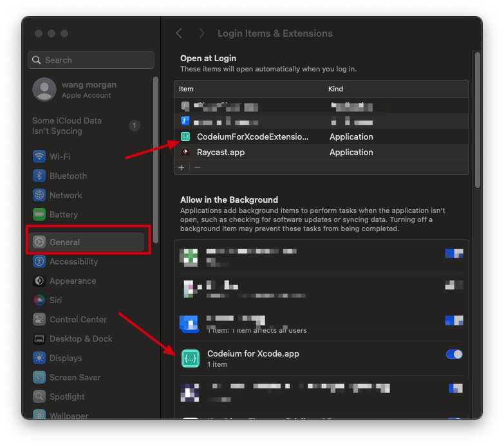Click the Bluetooth sidebar icon
The image size is (504, 446).
[39, 176]
